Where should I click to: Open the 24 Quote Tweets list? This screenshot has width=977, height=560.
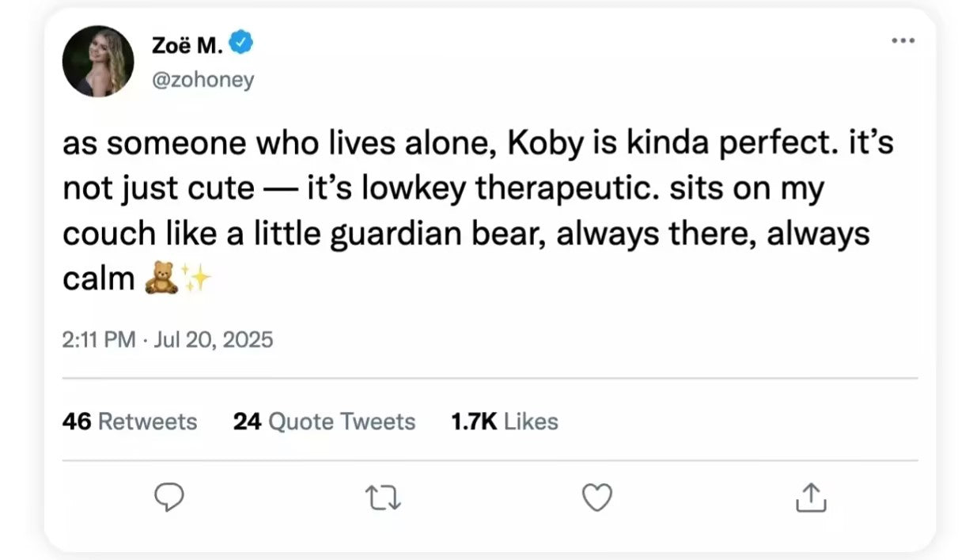coord(324,422)
